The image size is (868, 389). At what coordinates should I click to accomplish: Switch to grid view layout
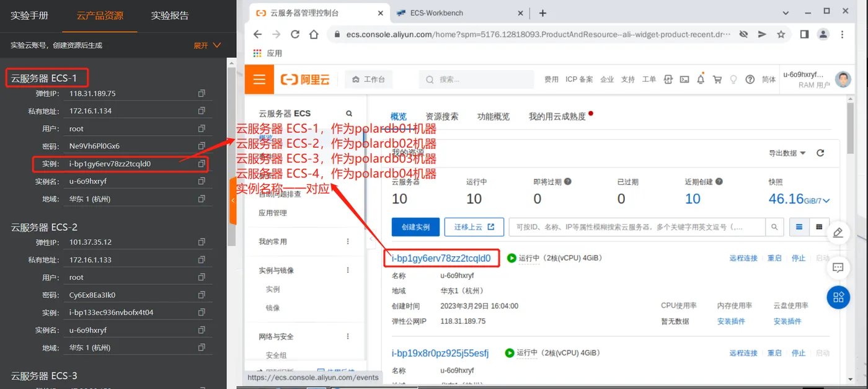coord(819,227)
